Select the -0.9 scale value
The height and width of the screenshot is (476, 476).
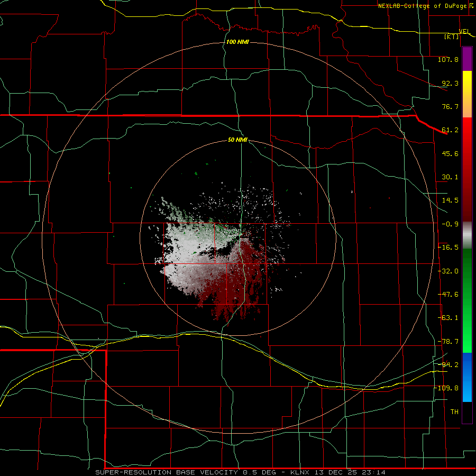coord(450,224)
